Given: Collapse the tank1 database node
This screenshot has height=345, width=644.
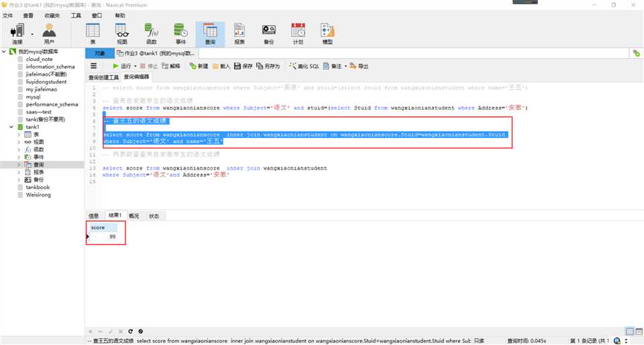Looking at the screenshot, I should [11, 127].
